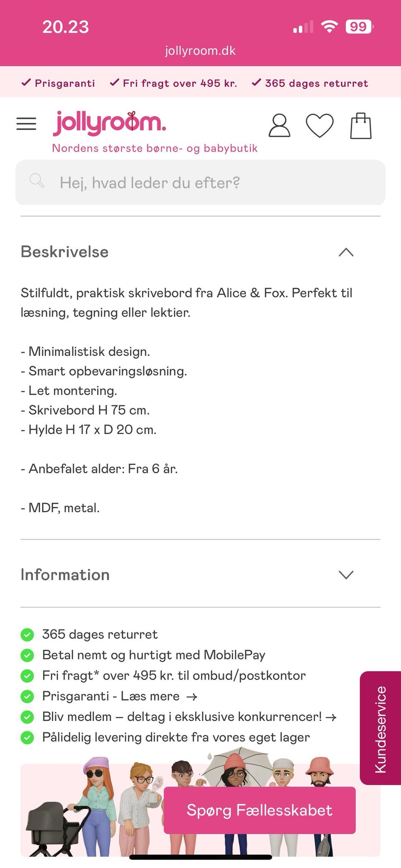Screen dimensions: 401x868
Task: Open the shopping bag cart
Action: (x=360, y=125)
